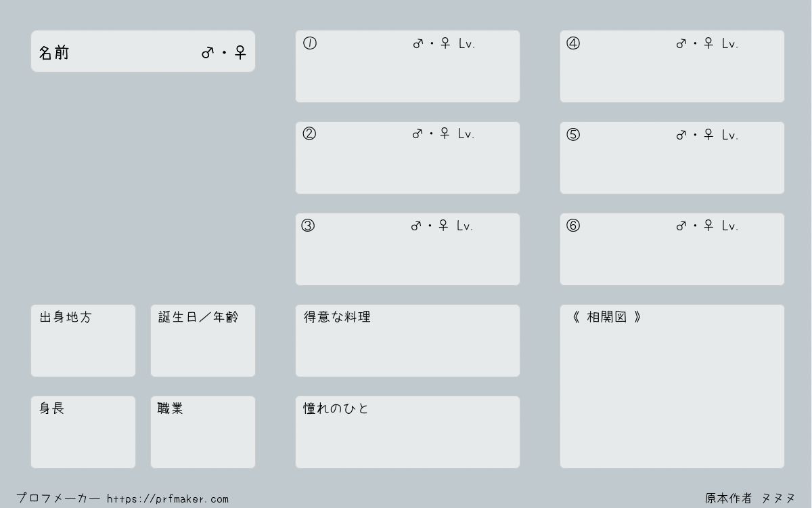This screenshot has width=812, height=508.
Task: Select the male symbol in the 名前 box
Action: click(x=208, y=53)
